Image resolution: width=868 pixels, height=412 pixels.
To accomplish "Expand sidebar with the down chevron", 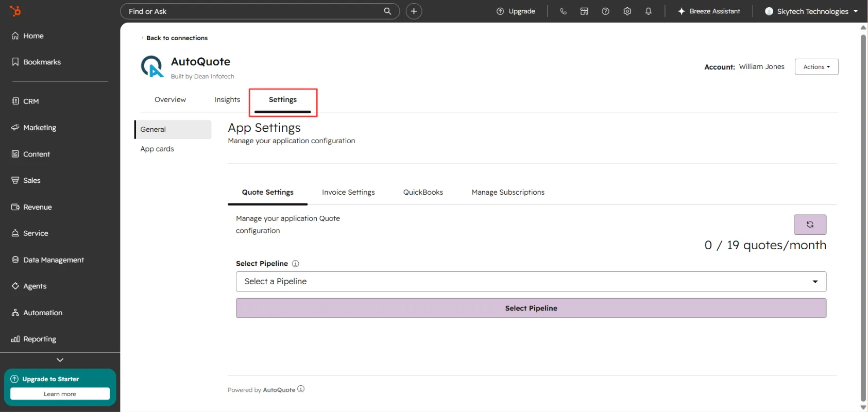I will click(x=60, y=360).
